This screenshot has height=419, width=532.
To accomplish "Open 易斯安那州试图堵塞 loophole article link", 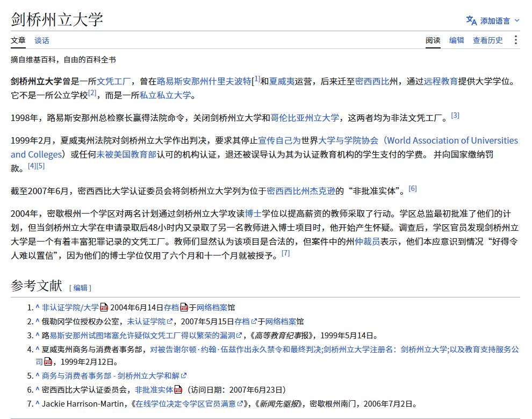I will click(x=142, y=335).
